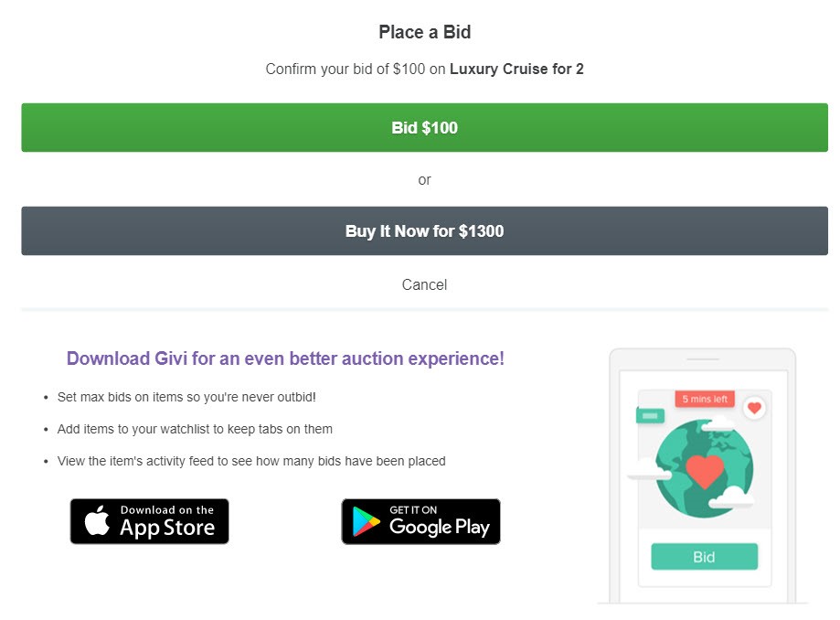
Task: Select the 'Luxury Cruise for 2' item name
Action: point(516,69)
